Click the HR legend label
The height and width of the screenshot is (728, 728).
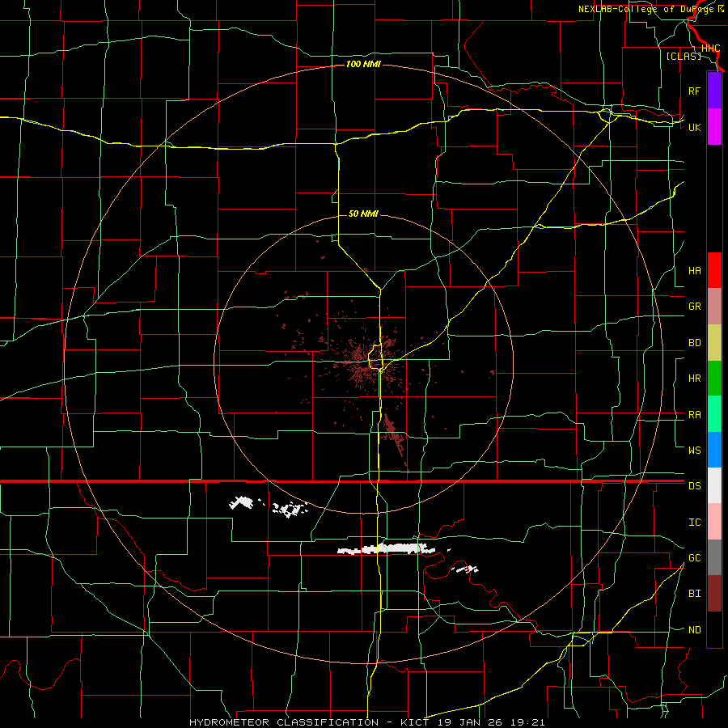point(694,379)
